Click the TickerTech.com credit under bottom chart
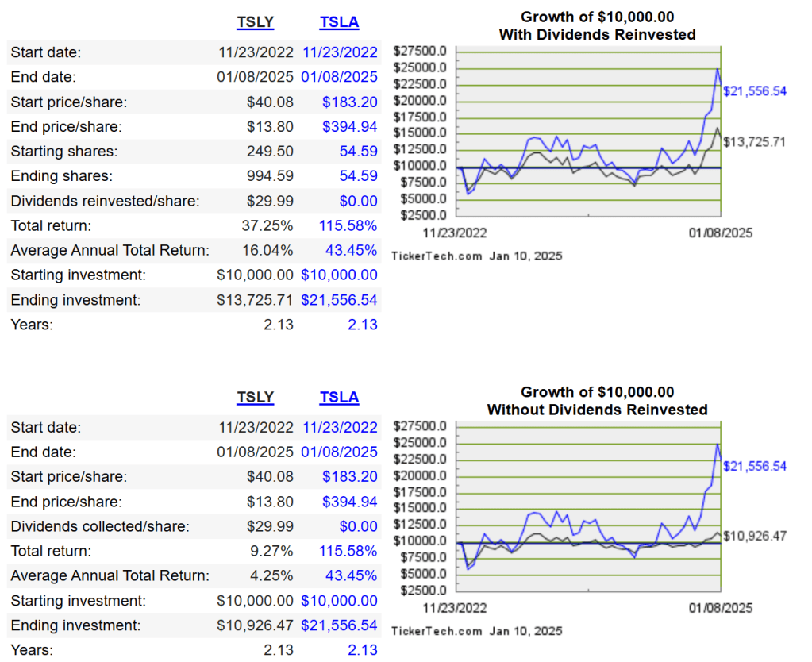This screenshot has width=812, height=662. pos(476,631)
